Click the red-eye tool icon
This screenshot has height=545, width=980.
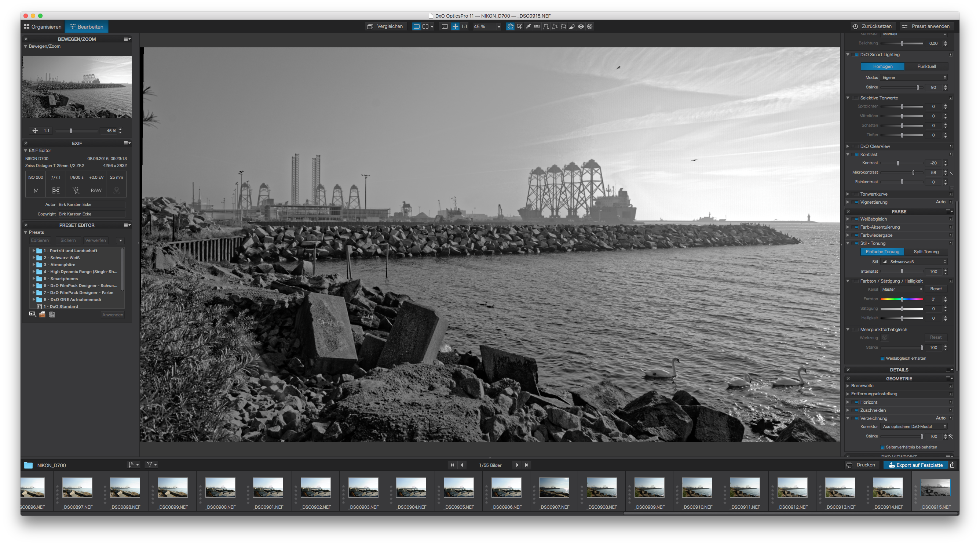tap(581, 27)
